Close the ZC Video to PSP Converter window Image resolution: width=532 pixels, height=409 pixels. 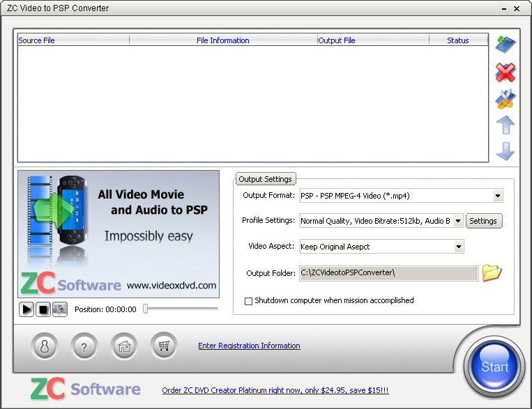coord(517,9)
